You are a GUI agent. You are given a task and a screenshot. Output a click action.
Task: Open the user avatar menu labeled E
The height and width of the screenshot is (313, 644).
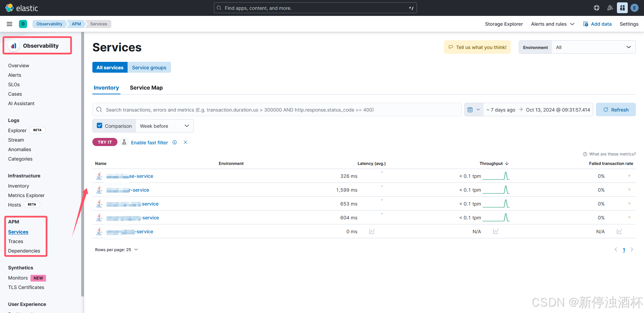635,7
